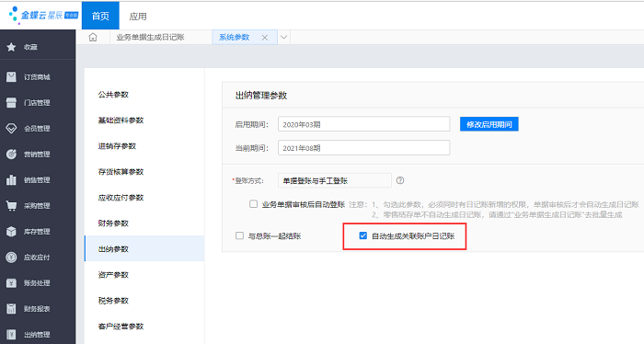
Task: Open 销售管理 bar chart icon
Action: point(11,179)
